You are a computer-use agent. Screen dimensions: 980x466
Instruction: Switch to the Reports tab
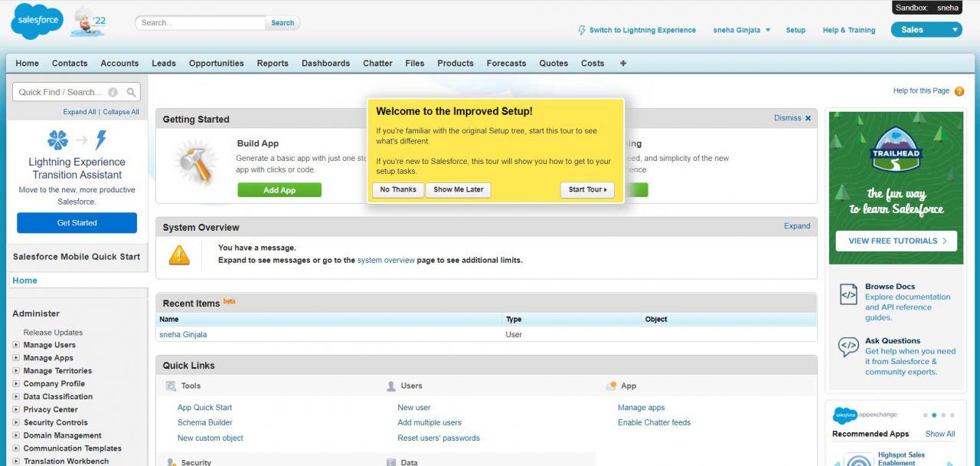pos(273,64)
